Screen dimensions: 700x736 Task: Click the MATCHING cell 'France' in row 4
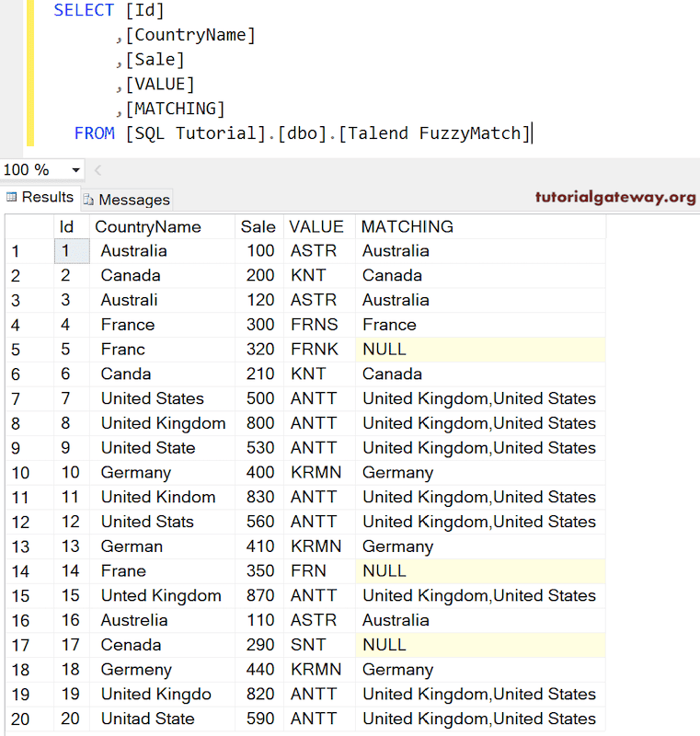click(x=480, y=325)
